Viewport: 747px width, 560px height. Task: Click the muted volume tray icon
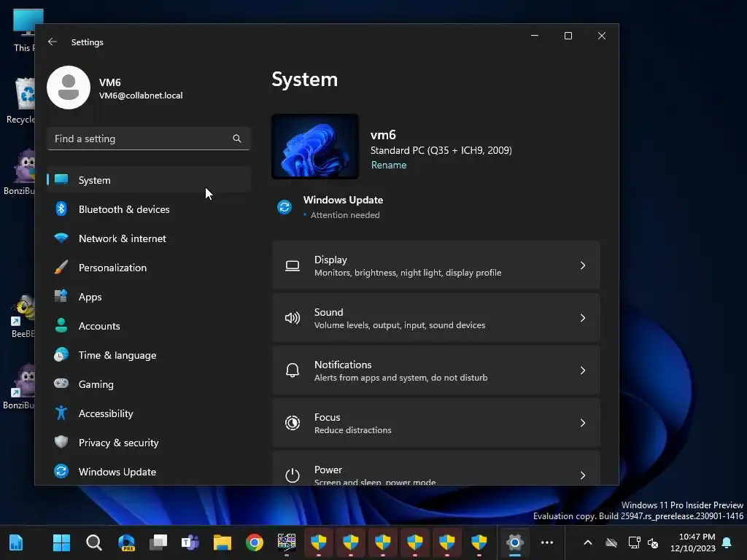click(653, 542)
